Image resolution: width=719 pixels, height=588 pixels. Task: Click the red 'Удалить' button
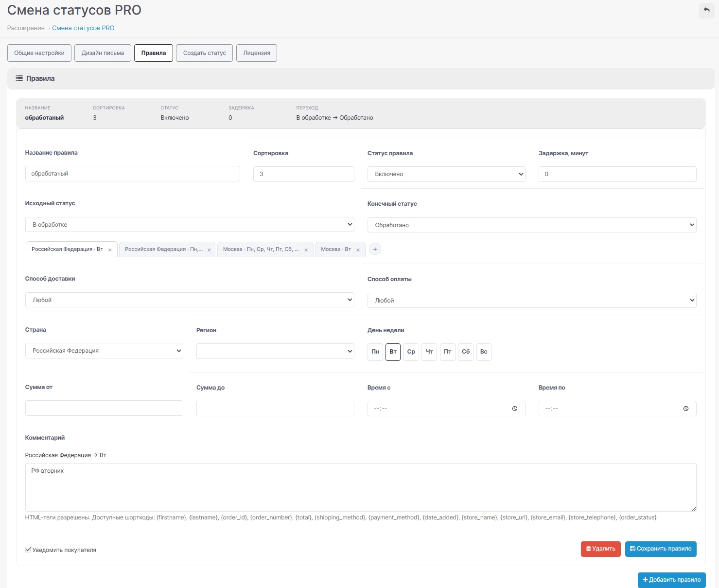click(601, 549)
